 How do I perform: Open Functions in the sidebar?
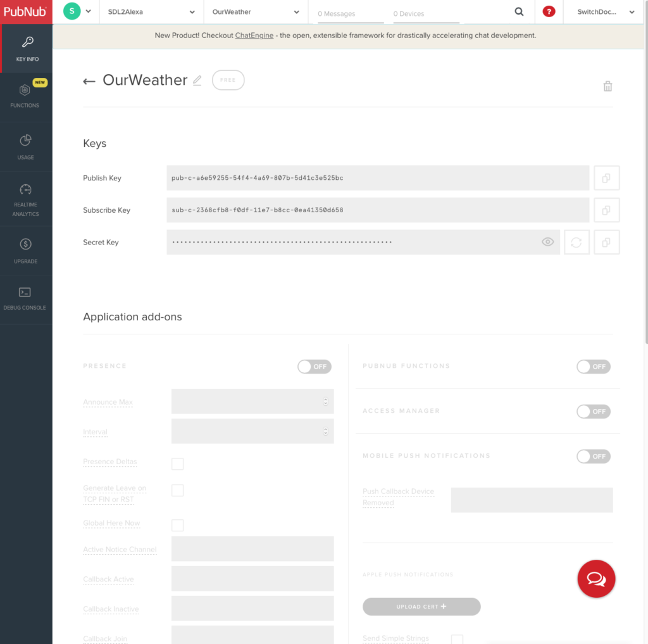(x=25, y=97)
